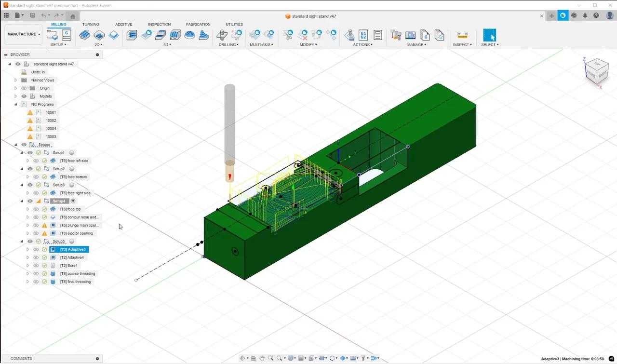617x364 pixels.
Task: Select the Inspect measurement tool
Action: 462,35
